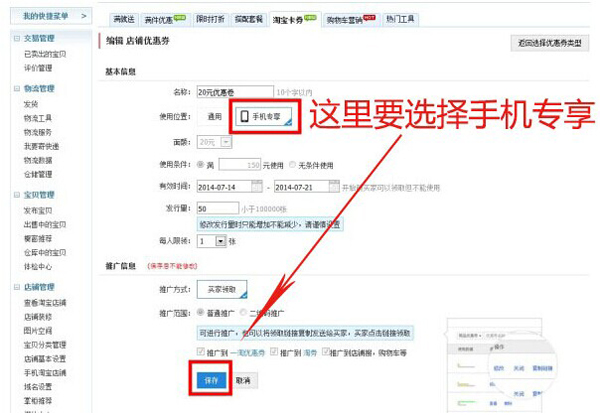Collapse the 宝贝管理 sidebar section icon
The height and width of the screenshot is (415, 600).
(x=17, y=194)
